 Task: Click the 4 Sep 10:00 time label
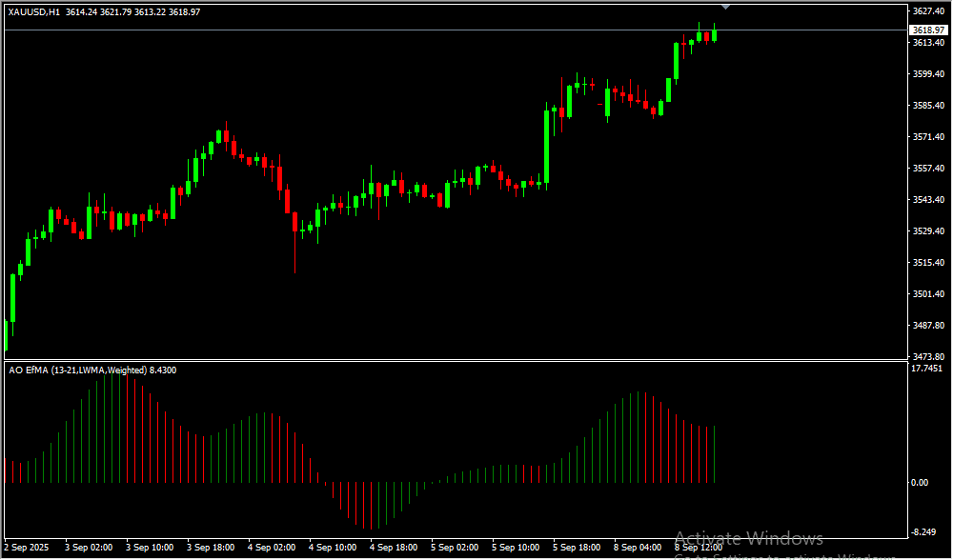pos(333,548)
